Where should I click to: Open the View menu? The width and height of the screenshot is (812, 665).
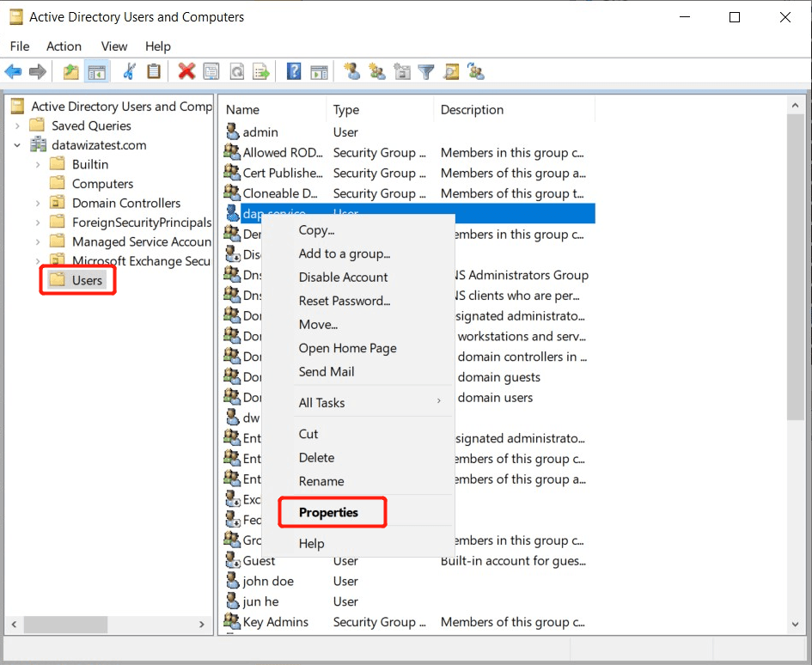coord(114,46)
